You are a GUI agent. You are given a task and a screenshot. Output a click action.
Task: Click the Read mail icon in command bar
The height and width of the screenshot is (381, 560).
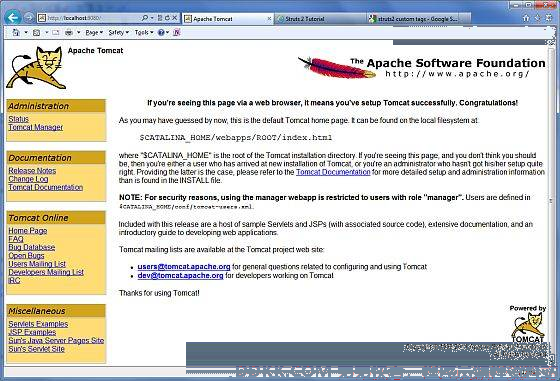(56, 32)
